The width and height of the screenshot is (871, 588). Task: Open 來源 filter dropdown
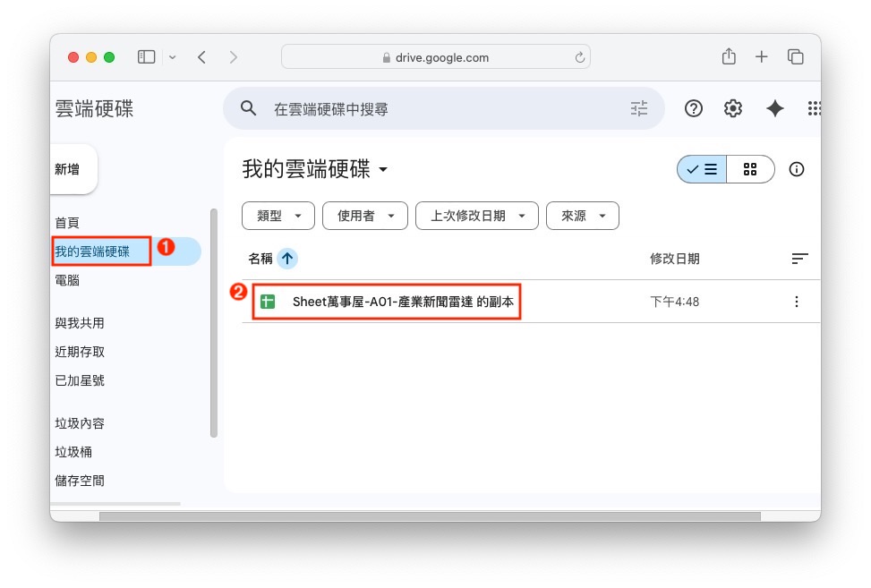583,216
